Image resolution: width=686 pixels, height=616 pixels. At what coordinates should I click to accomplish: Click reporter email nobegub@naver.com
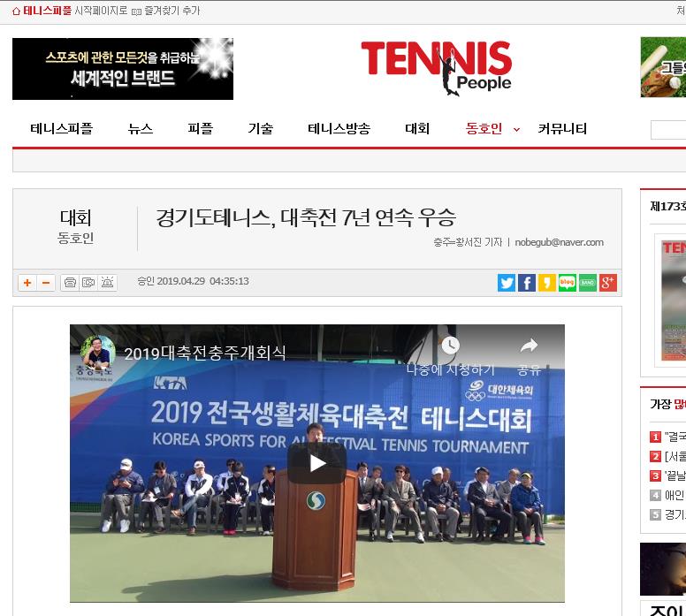point(559,242)
